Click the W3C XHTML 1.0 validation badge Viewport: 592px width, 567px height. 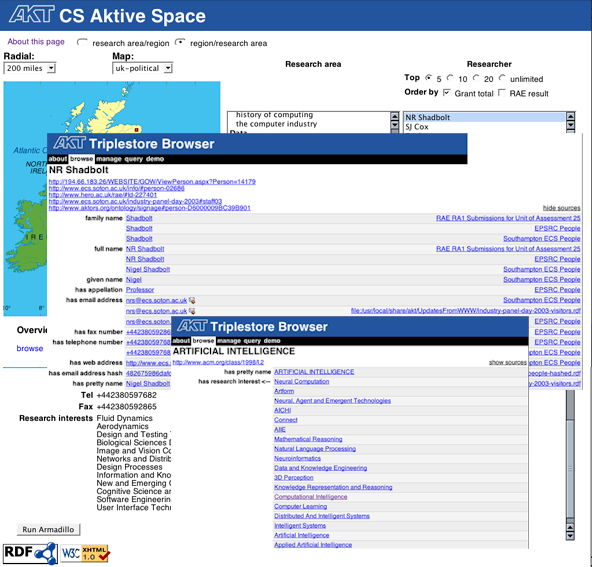[x=85, y=553]
